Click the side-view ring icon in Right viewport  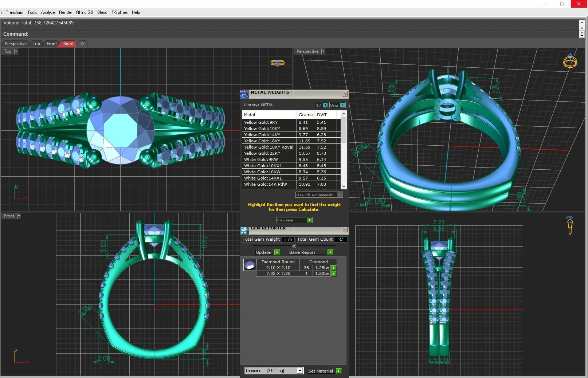[x=570, y=225]
